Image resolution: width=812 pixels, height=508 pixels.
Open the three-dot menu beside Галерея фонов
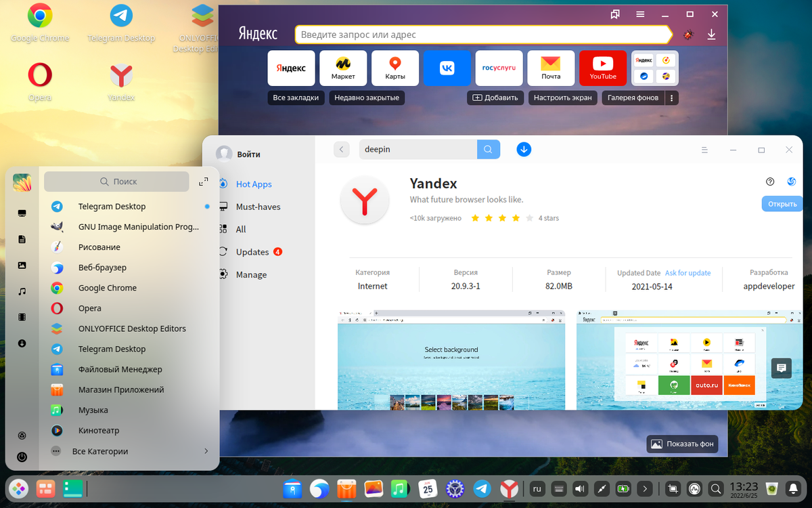[671, 98]
